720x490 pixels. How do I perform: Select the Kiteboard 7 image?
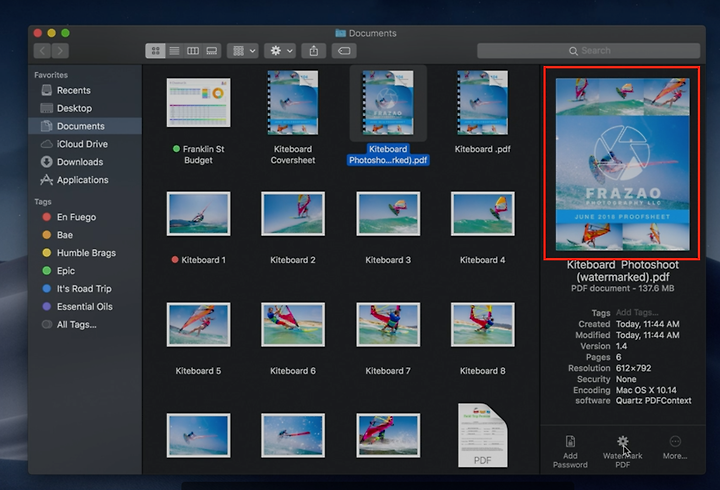pos(388,324)
